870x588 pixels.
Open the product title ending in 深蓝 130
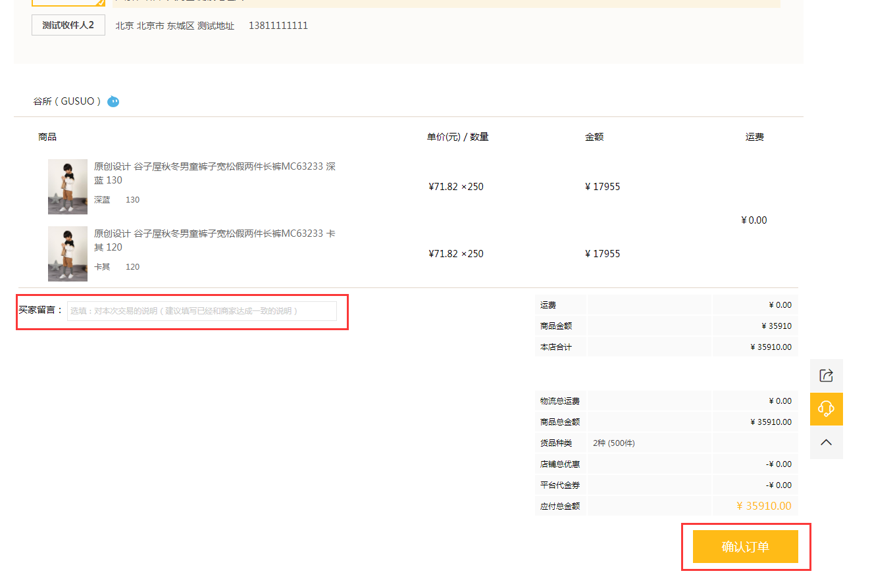tap(215, 173)
